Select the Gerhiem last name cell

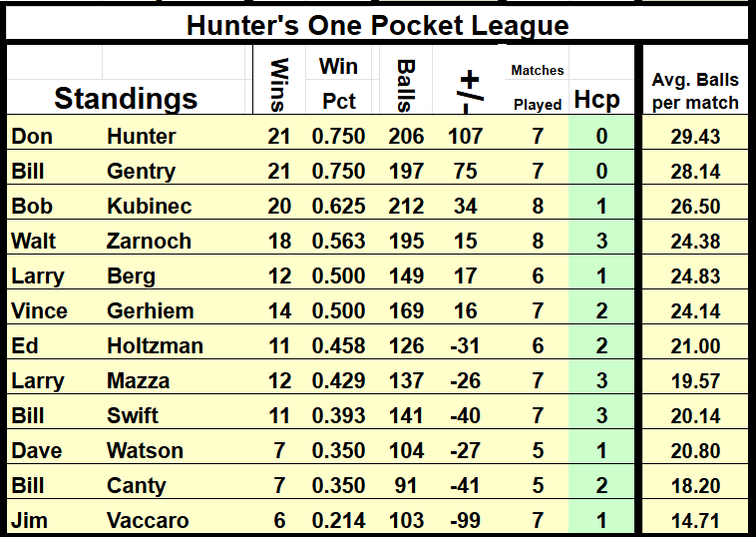point(151,311)
